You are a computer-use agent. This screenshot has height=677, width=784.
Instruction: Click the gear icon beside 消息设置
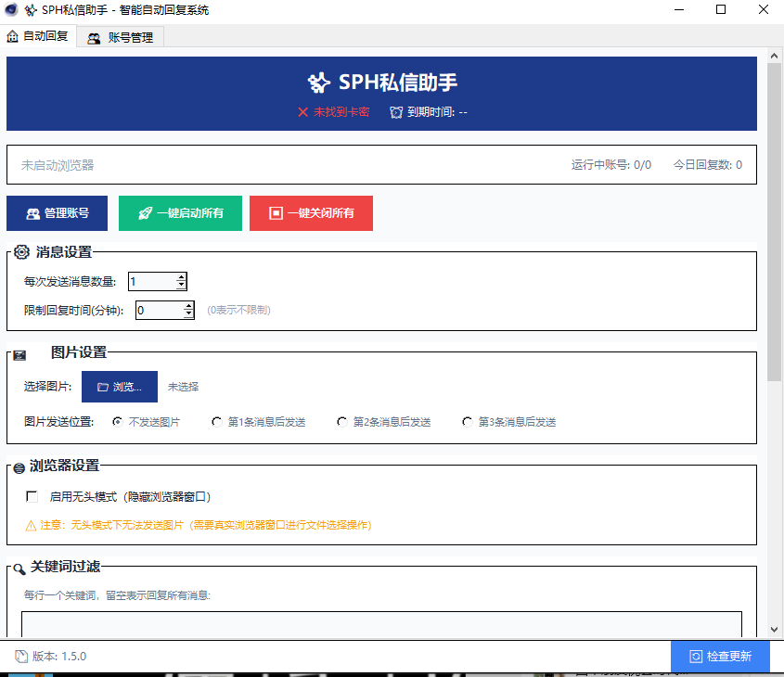21,252
